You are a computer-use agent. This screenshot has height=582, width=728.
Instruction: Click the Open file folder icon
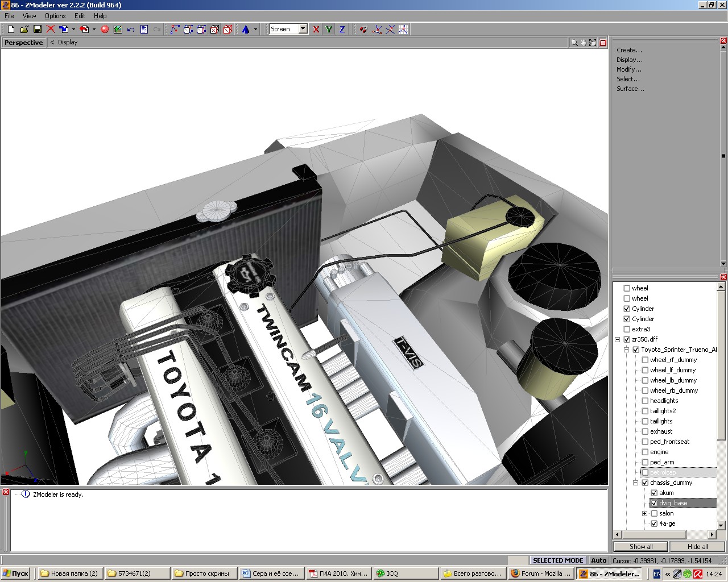point(24,29)
